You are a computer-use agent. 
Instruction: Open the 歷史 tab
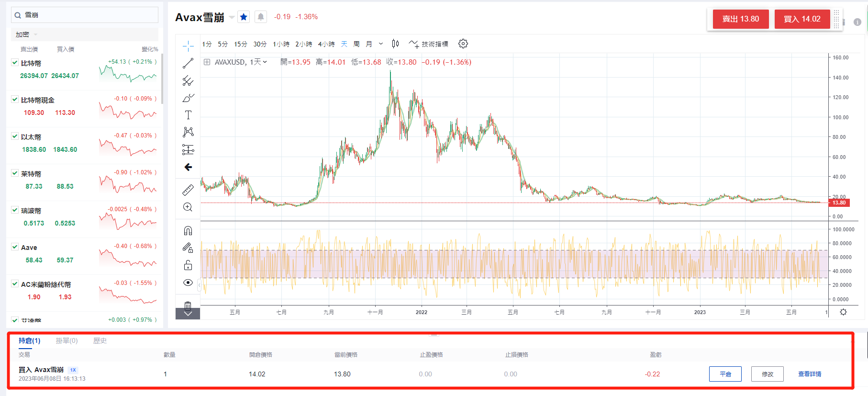click(x=100, y=341)
